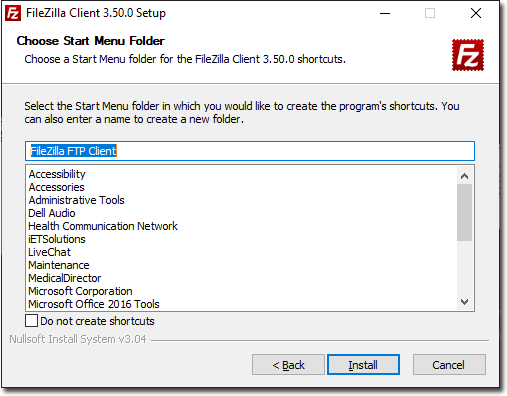507x396 pixels.
Task: Choose the LiveChat folder
Action: [50, 252]
